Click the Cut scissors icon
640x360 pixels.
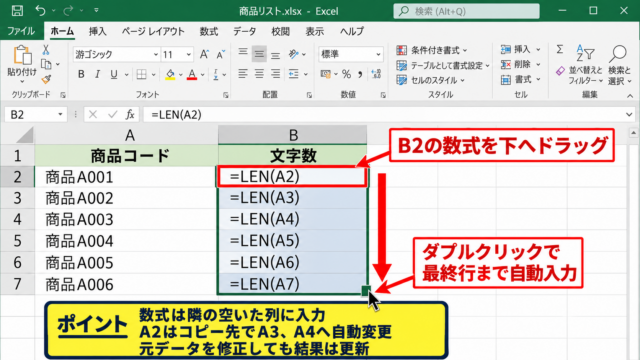[x=46, y=50]
